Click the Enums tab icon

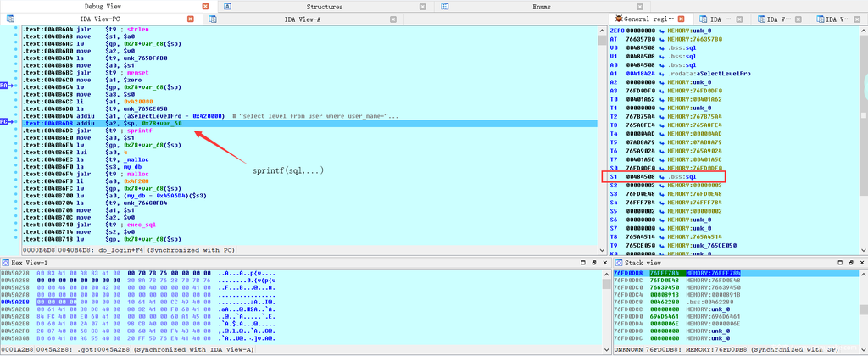tap(445, 6)
